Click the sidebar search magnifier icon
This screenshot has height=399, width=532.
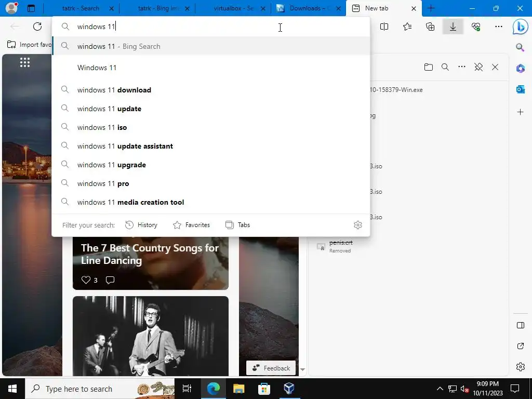520,47
